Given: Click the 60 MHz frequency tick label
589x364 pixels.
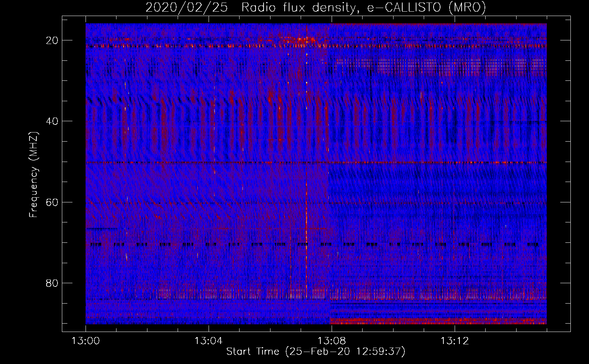Looking at the screenshot, I should click(52, 202).
